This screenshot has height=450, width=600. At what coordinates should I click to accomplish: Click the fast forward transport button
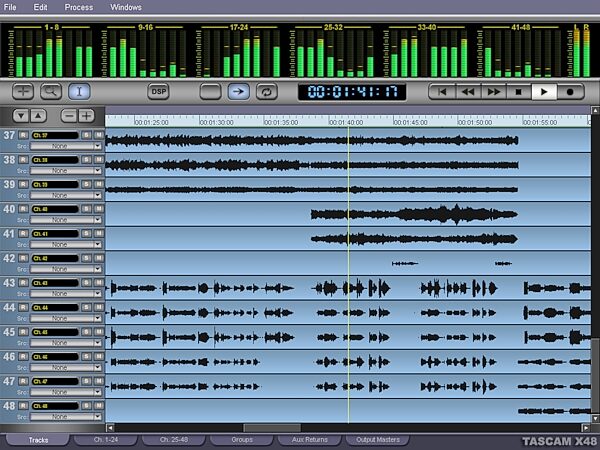[x=493, y=92]
